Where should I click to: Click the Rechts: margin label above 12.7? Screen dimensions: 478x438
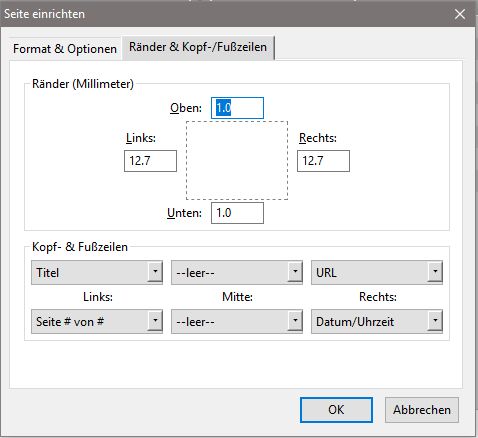pos(318,138)
